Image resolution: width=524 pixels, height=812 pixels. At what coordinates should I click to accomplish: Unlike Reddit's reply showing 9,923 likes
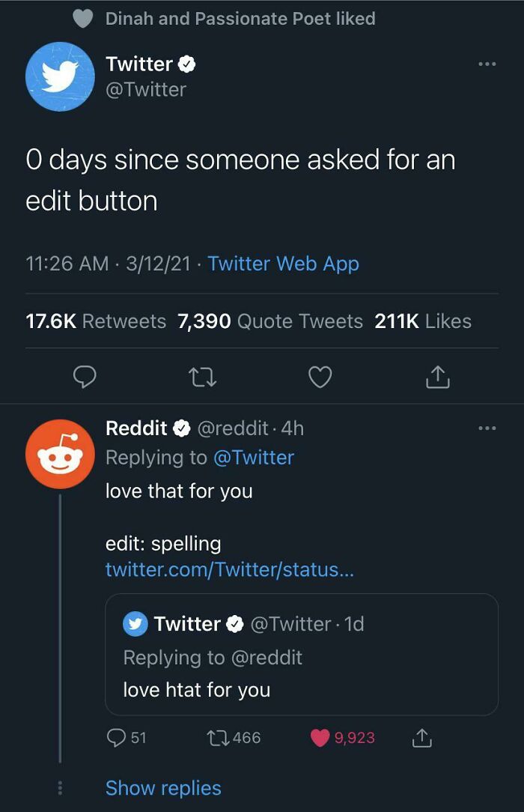[x=320, y=737]
